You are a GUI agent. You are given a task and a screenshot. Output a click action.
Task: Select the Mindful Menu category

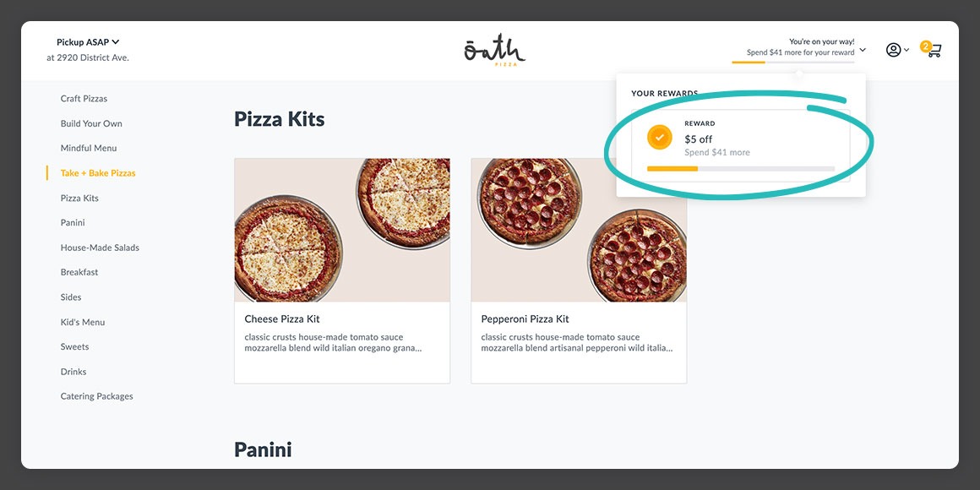(x=88, y=148)
